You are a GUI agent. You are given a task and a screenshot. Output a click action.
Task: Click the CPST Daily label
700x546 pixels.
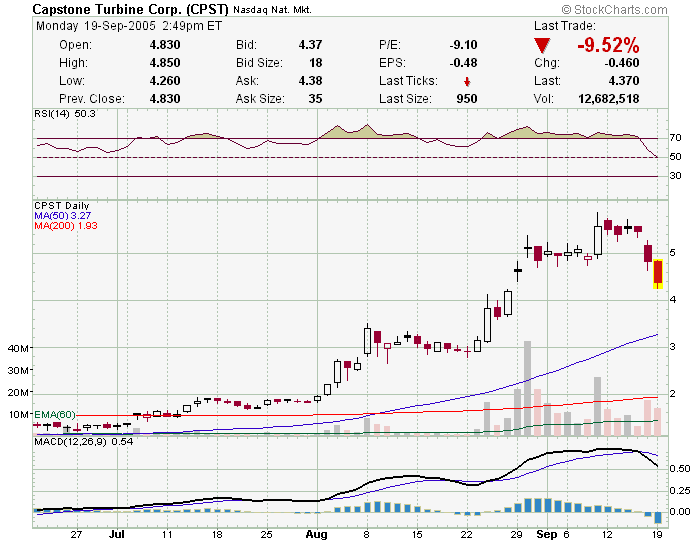62,206
